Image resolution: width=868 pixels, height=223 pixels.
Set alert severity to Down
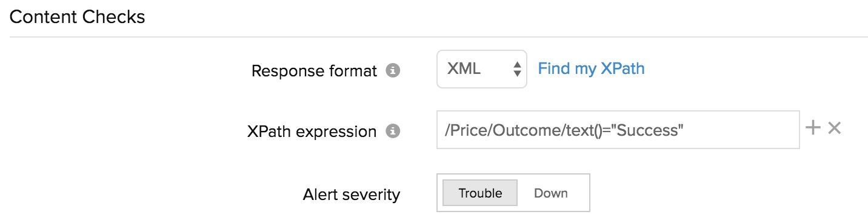[550, 193]
